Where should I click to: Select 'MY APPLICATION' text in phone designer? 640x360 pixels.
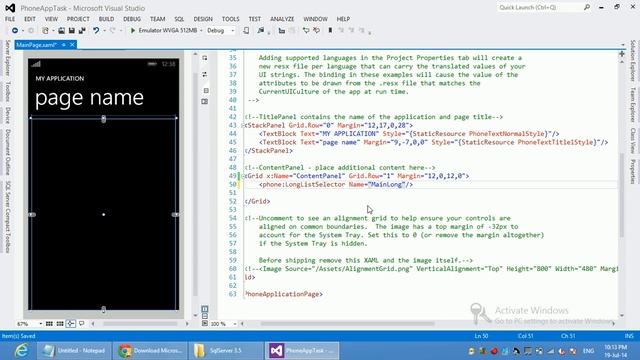(60, 79)
